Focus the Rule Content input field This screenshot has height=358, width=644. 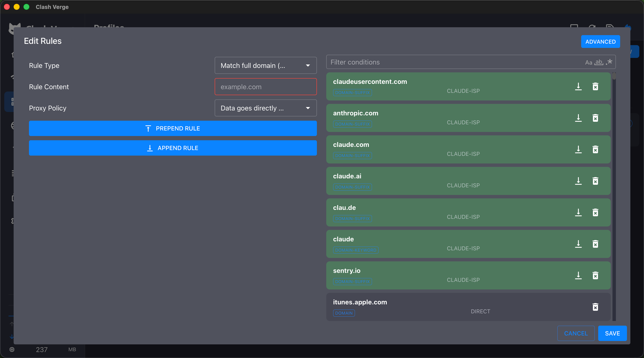266,87
